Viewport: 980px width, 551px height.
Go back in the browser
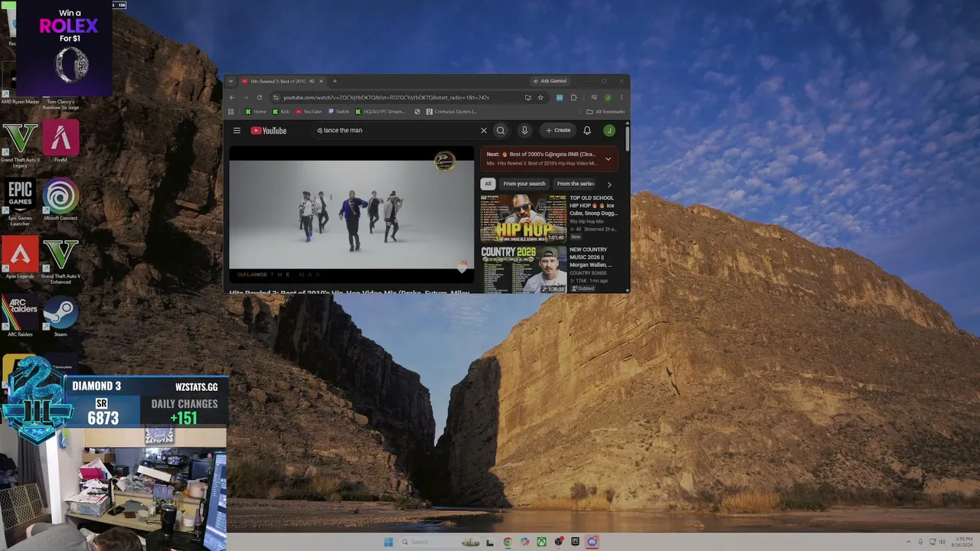point(232,97)
